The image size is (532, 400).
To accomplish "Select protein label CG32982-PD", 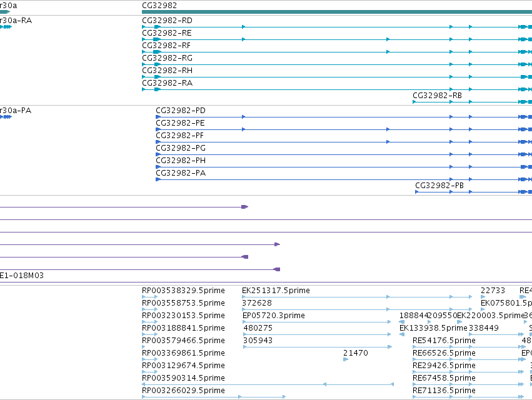I will click(181, 111).
